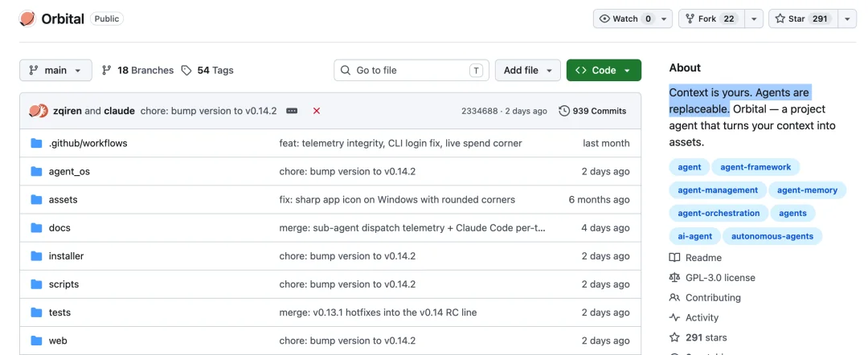
Task: Open commit 'merge: sub-agent dispatch telemetry'
Action: 412,228
